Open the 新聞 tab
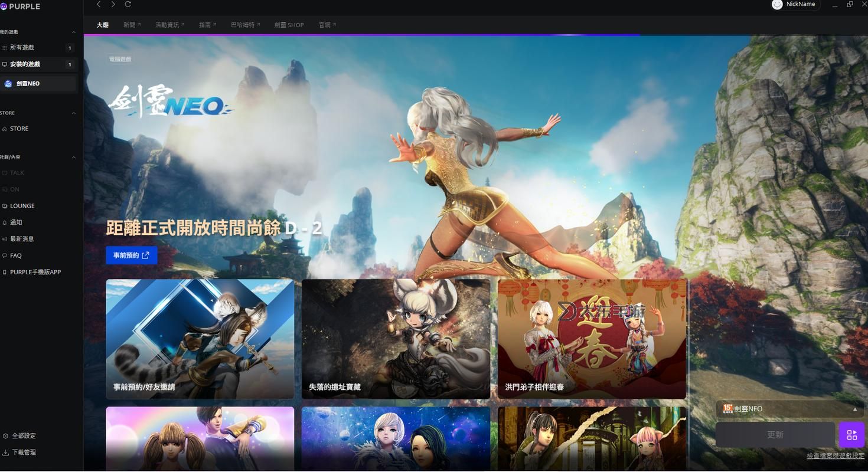This screenshot has height=472, width=868. click(132, 25)
